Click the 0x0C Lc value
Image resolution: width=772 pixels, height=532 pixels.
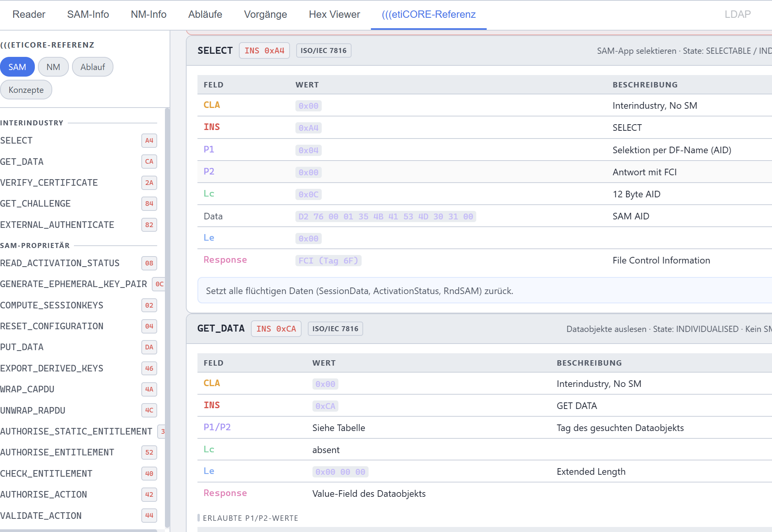coord(309,195)
